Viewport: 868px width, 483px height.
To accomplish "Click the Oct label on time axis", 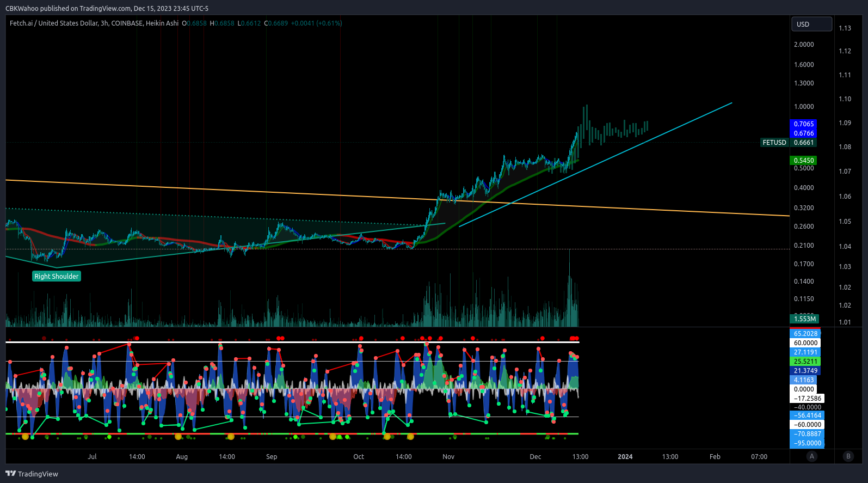I will pyautogui.click(x=359, y=457).
